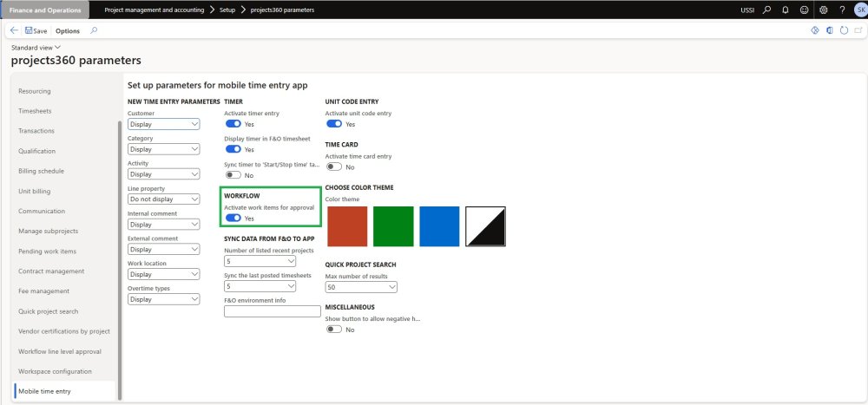Open the External comment dropdown
868x405 pixels.
click(163, 250)
